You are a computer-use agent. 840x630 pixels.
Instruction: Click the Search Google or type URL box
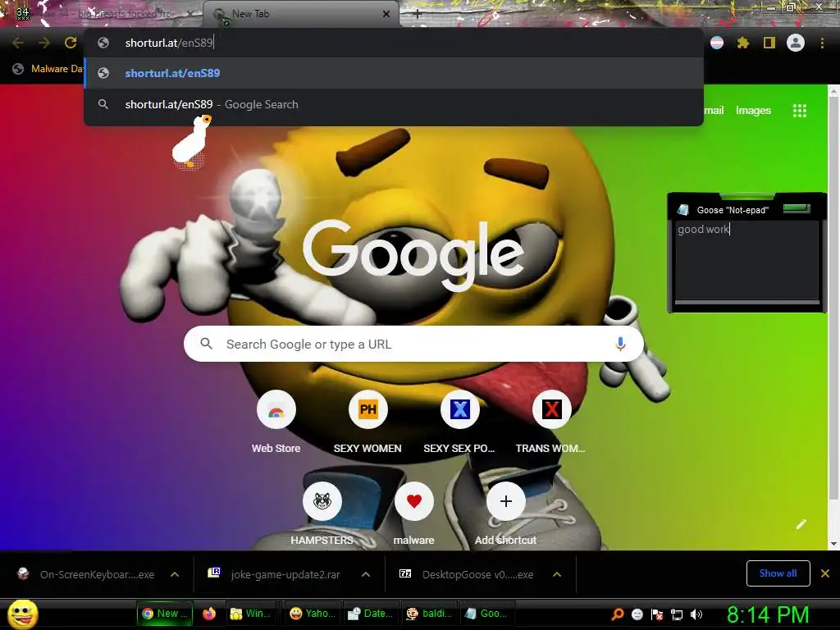pyautogui.click(x=413, y=344)
